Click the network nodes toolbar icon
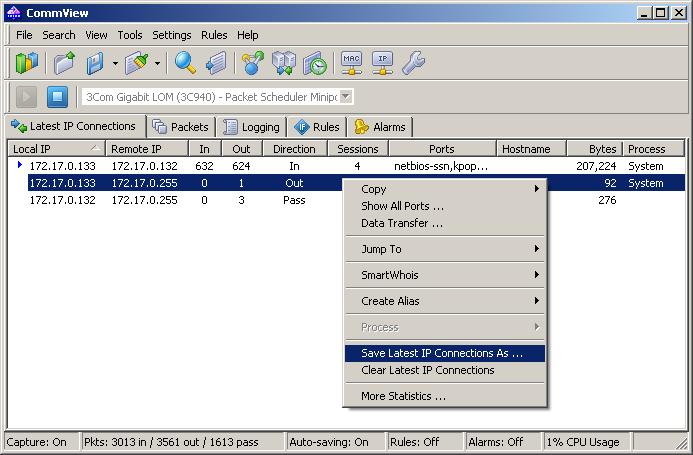The image size is (693, 455). (252, 63)
